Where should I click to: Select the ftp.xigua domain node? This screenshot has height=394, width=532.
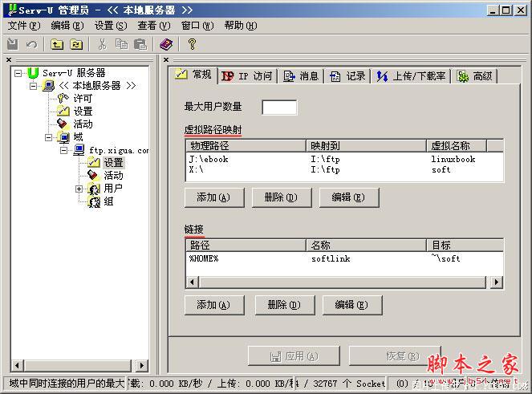[x=119, y=150]
